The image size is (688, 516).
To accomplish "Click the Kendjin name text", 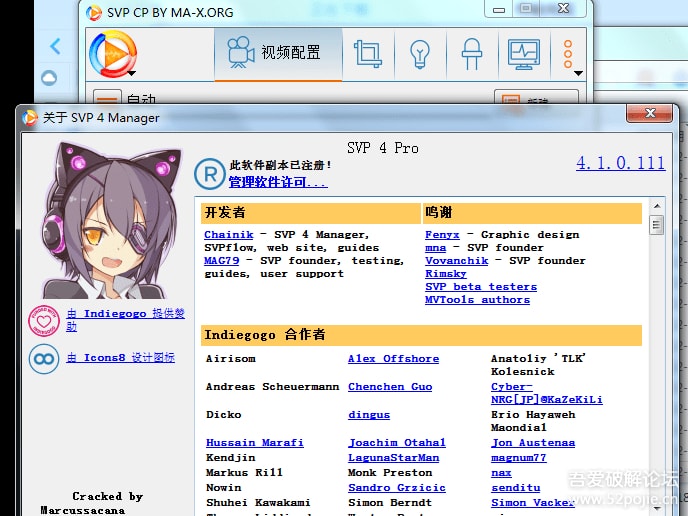I will click(x=231, y=458).
